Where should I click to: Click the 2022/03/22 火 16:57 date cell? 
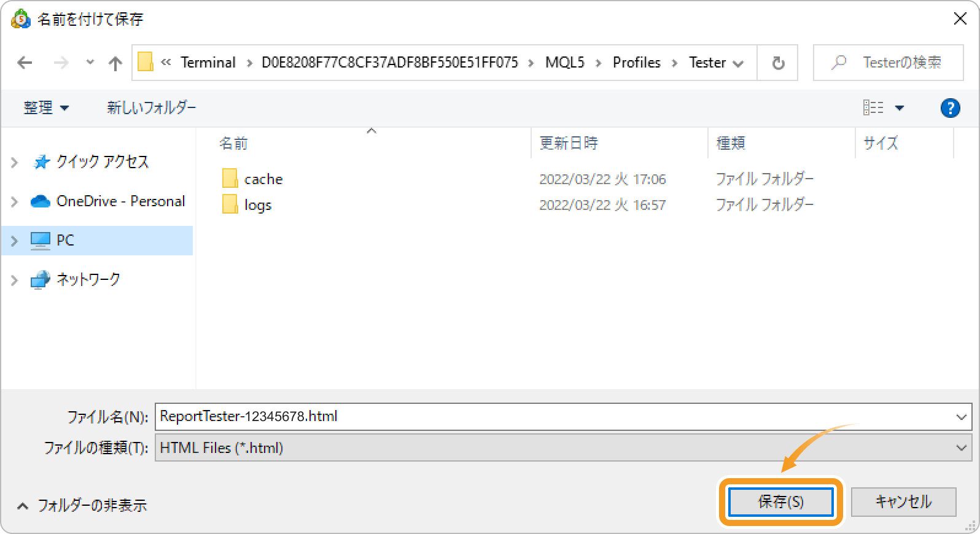(x=602, y=205)
